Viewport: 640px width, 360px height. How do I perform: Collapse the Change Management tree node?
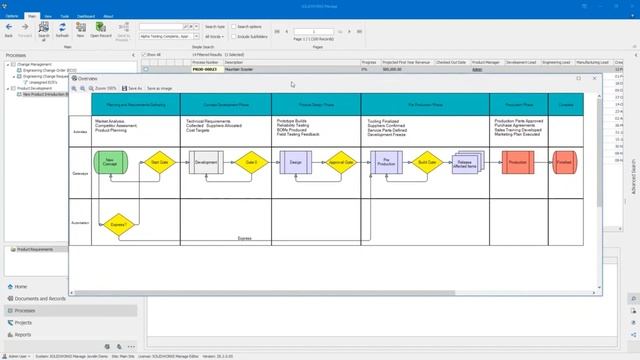tap(8, 64)
